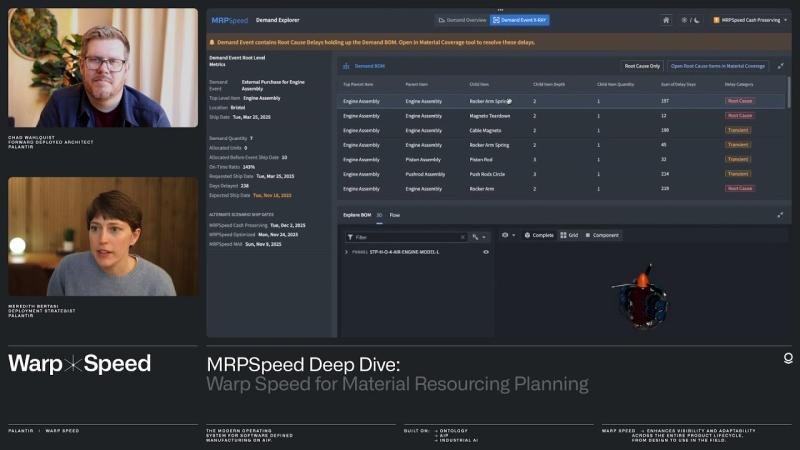Click MRPSpeed Wild date Sun, Nov 9, 2025
800x450 pixels.
click(263, 244)
